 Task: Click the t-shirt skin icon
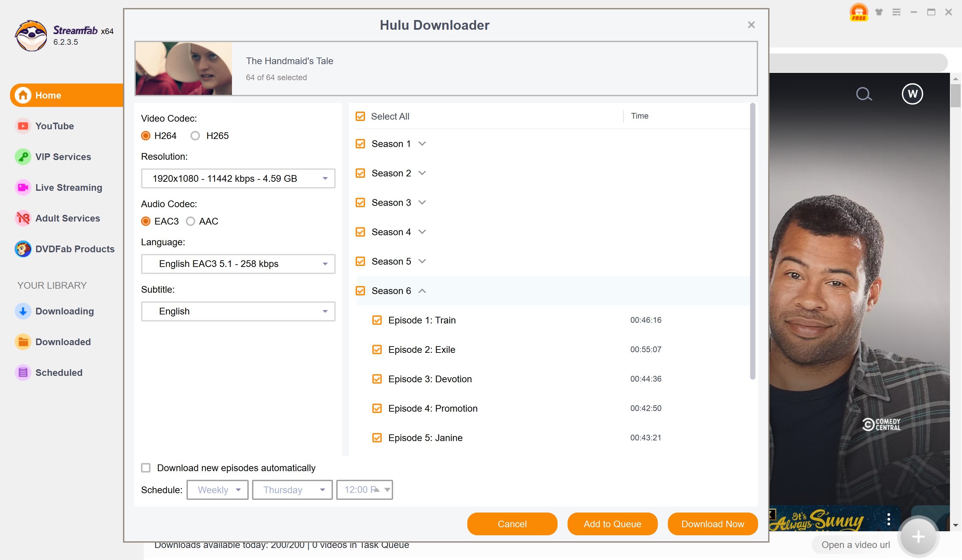coord(879,12)
